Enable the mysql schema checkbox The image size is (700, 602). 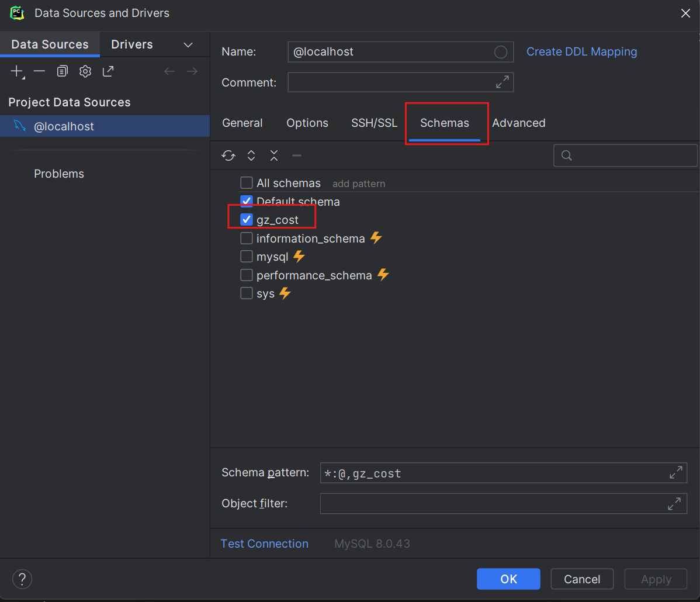pyautogui.click(x=247, y=257)
